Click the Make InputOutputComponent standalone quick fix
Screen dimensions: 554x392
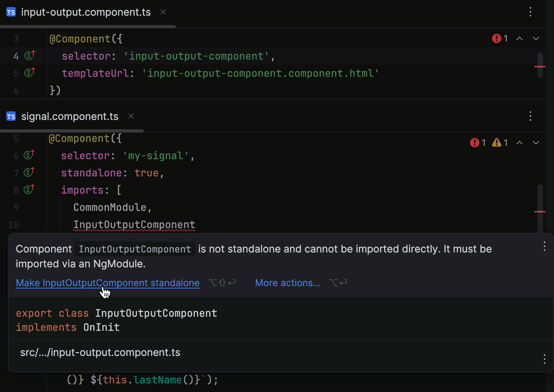tap(108, 283)
